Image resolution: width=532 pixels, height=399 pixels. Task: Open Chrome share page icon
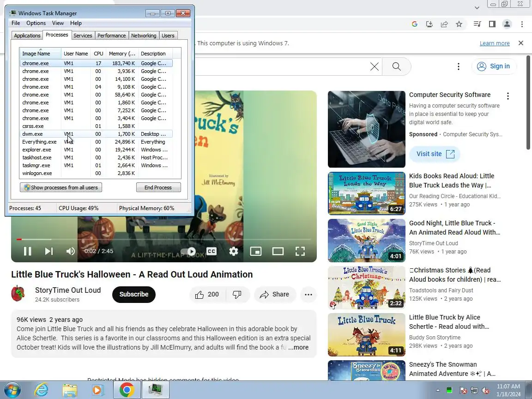point(444,24)
